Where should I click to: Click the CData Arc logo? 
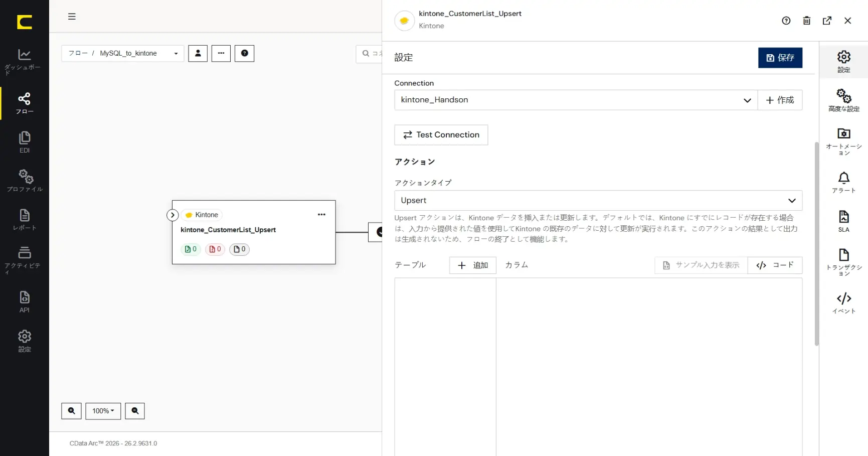pyautogui.click(x=24, y=22)
